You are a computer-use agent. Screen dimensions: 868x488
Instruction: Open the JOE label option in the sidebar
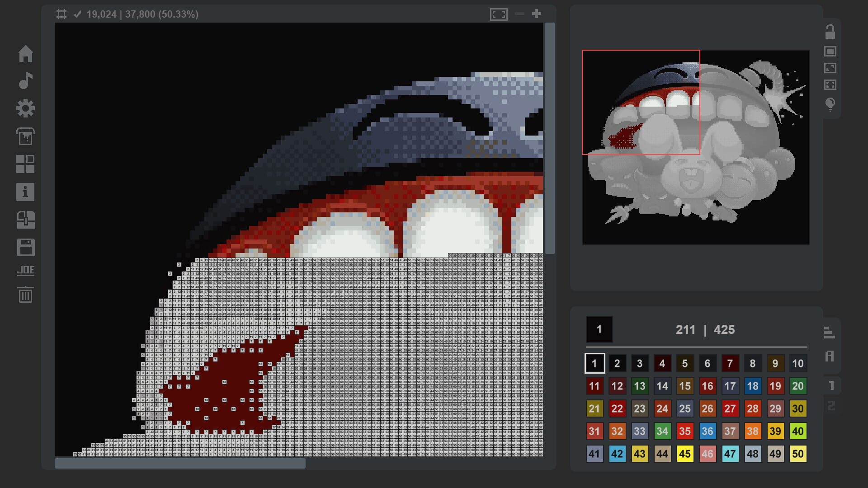[x=26, y=270]
